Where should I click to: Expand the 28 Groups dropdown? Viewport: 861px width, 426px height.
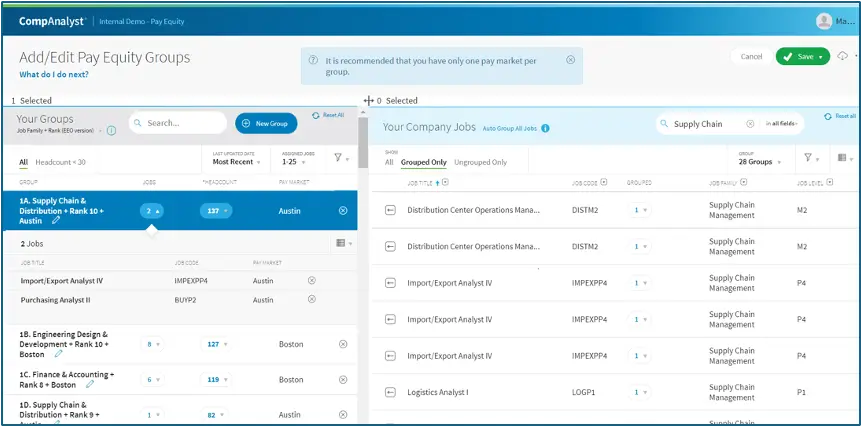point(759,162)
